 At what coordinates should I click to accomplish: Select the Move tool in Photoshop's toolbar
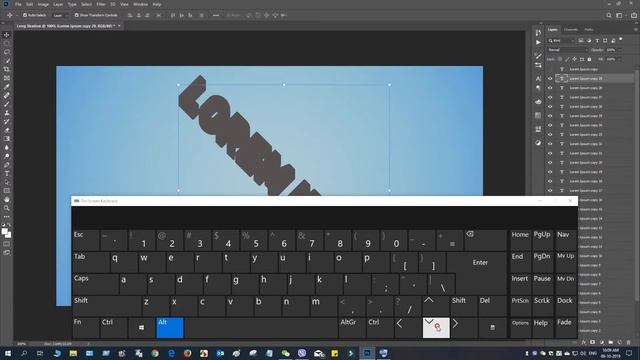click(7, 35)
